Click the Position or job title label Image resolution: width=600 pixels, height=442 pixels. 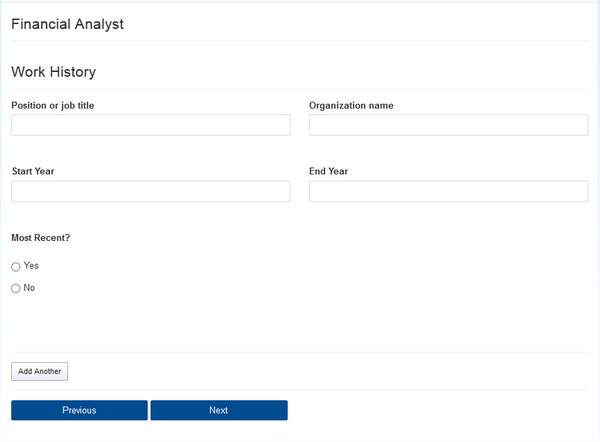pos(53,105)
